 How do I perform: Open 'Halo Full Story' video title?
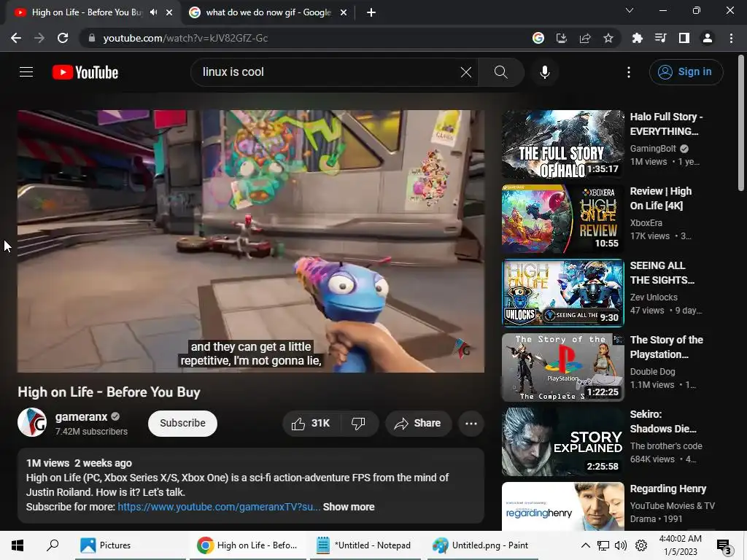pos(667,124)
